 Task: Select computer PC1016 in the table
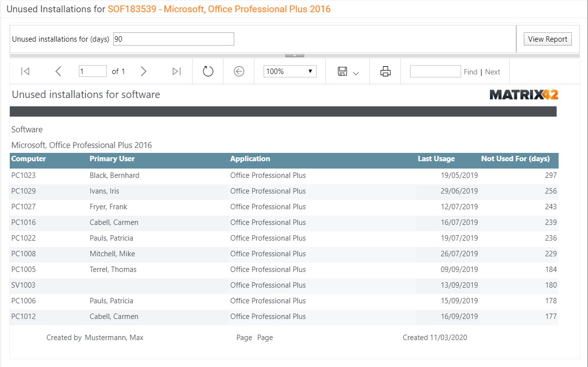tap(24, 222)
